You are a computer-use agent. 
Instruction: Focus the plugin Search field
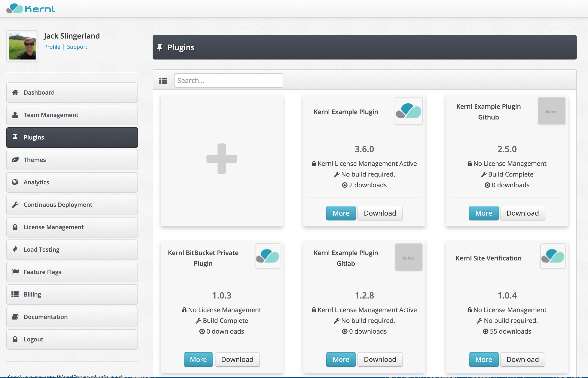point(228,80)
